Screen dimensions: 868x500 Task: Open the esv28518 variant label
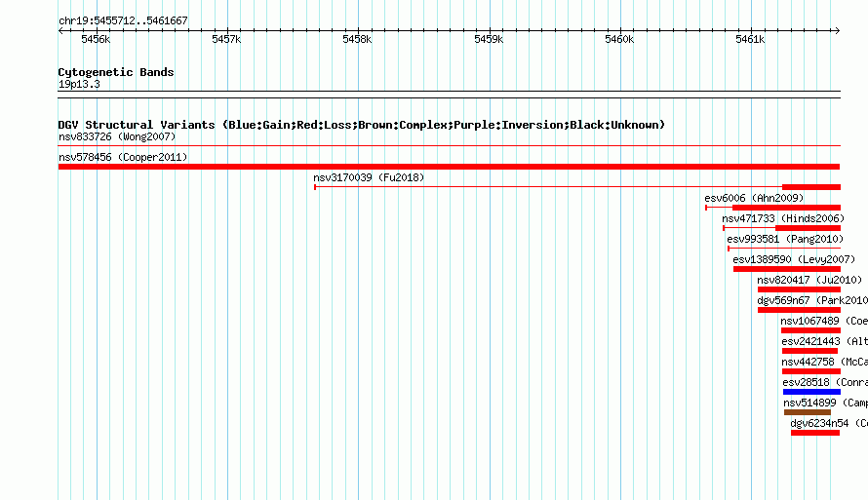point(825,382)
